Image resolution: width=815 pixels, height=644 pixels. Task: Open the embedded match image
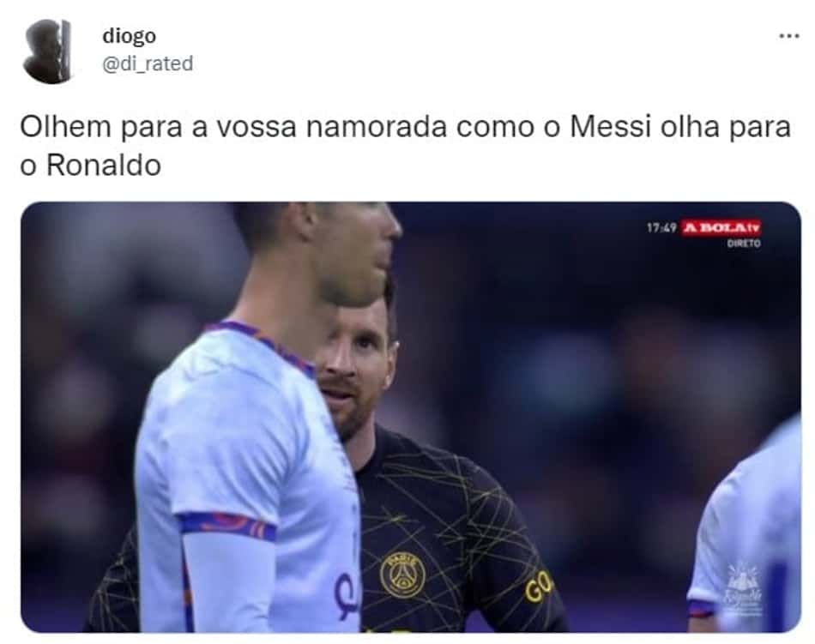[411, 417]
